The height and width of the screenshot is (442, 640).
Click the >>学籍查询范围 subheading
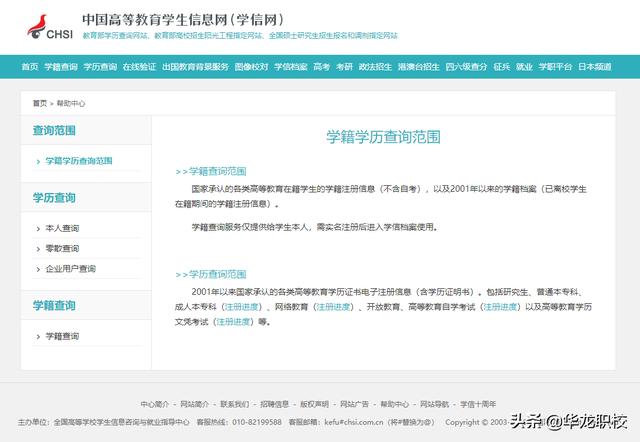(x=211, y=171)
